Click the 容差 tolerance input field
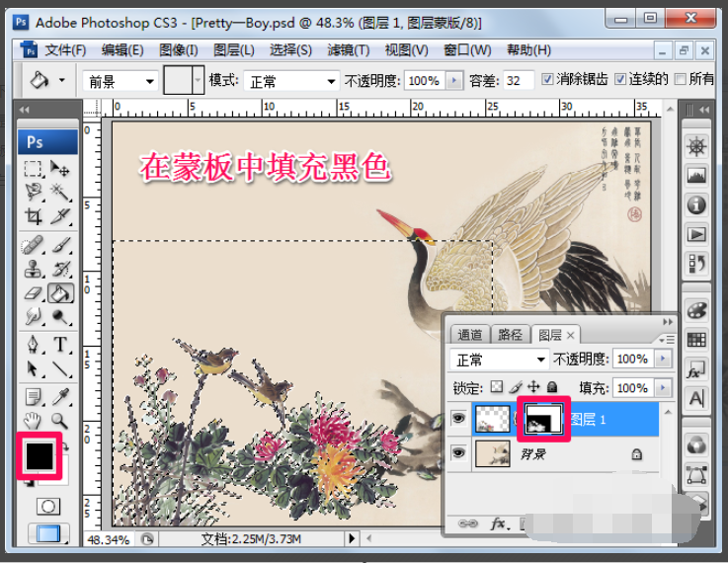The width and height of the screenshot is (728, 563). click(519, 81)
